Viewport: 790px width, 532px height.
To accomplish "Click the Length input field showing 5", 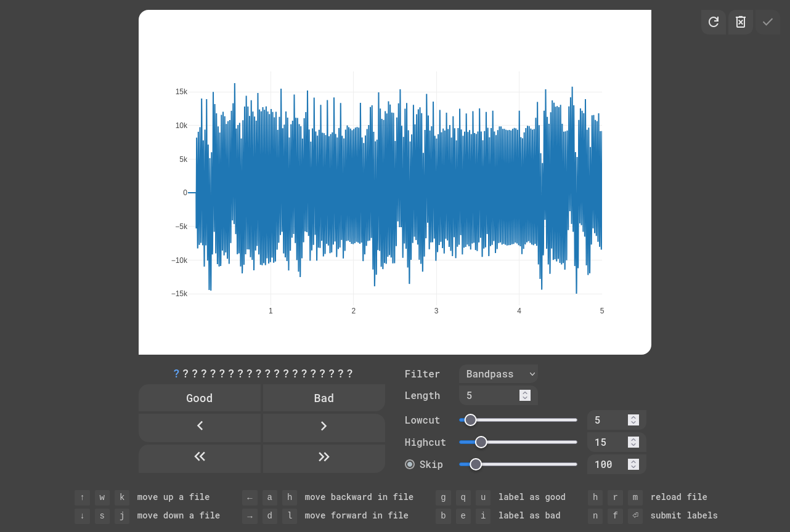I will click(x=491, y=395).
